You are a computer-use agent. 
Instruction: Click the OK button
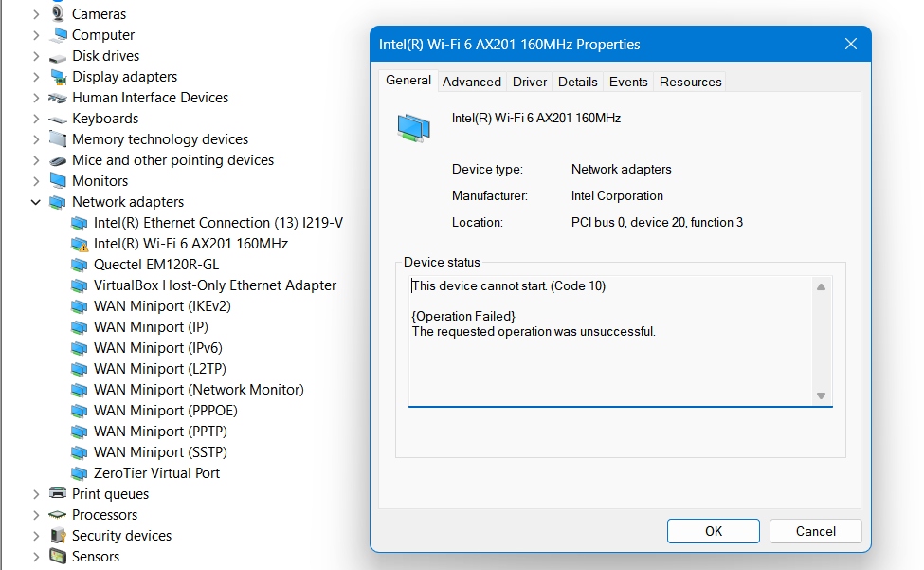(x=713, y=531)
